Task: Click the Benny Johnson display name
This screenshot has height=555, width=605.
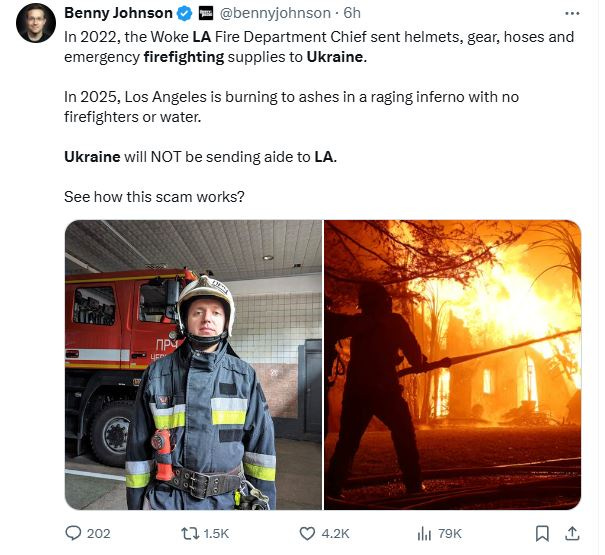Action: [x=118, y=13]
